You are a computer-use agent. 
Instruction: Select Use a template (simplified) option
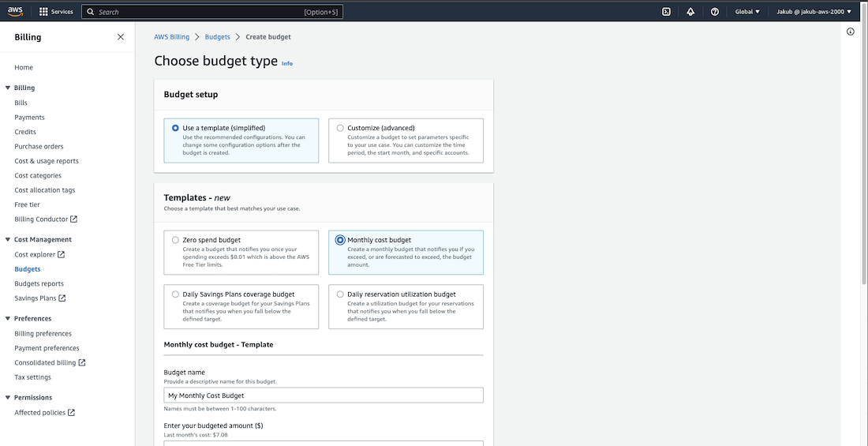(x=241, y=141)
